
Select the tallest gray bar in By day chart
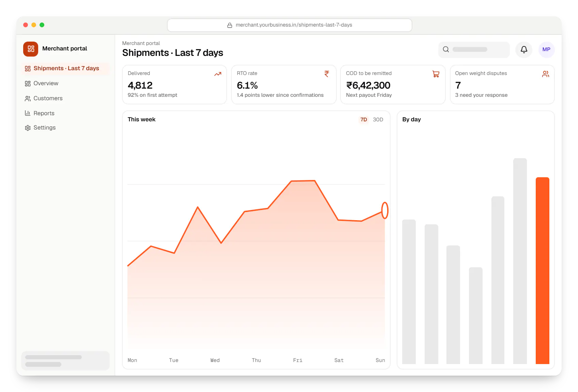(520, 261)
